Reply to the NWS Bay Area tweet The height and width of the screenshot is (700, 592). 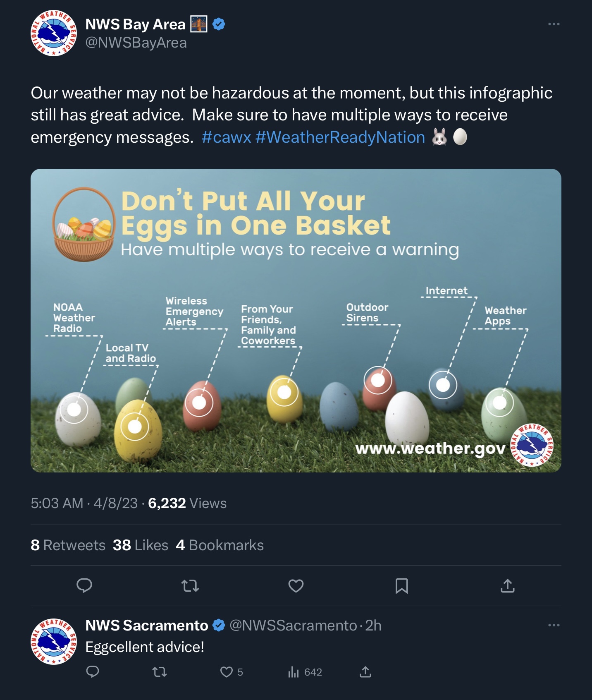point(84,585)
